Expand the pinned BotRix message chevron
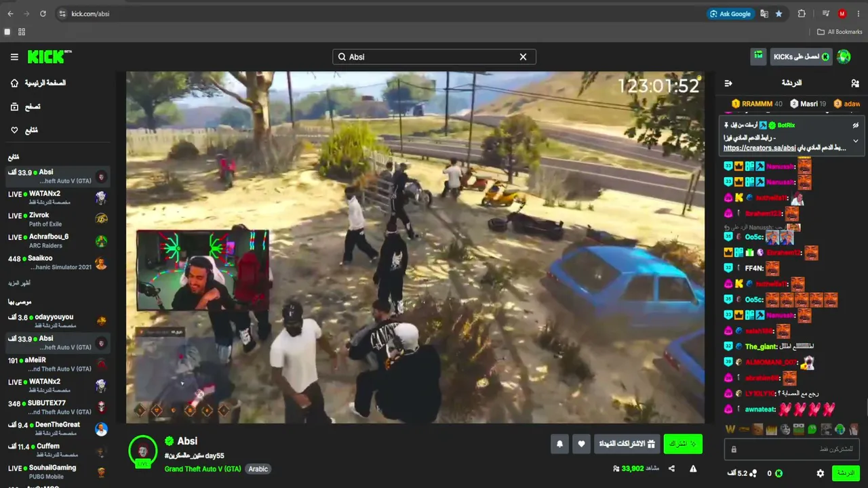Image resolution: width=868 pixels, height=488 pixels. [856, 141]
